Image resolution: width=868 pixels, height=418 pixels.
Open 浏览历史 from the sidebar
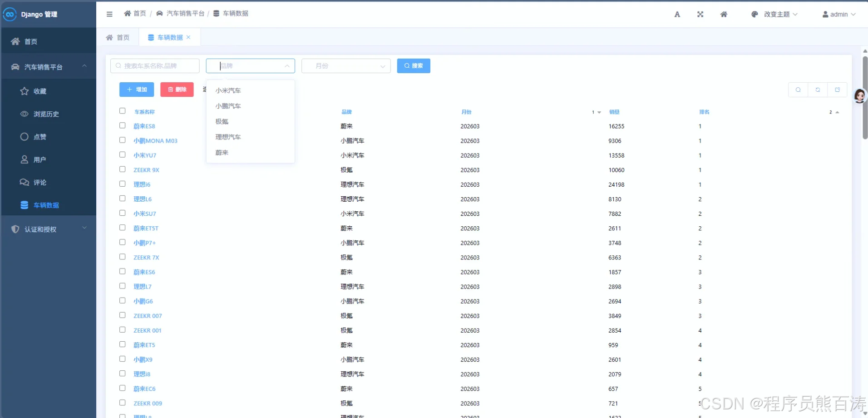[x=49, y=114]
